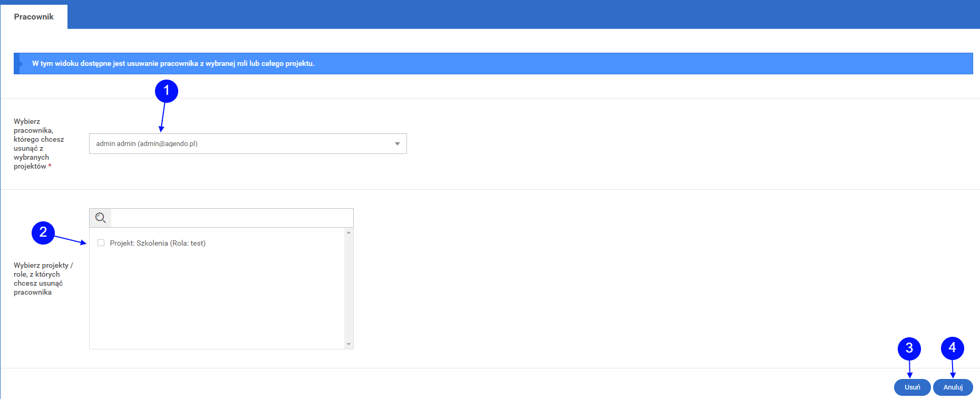The image size is (980, 399).
Task: Click the red required-field asterisk
Action: pos(50,166)
